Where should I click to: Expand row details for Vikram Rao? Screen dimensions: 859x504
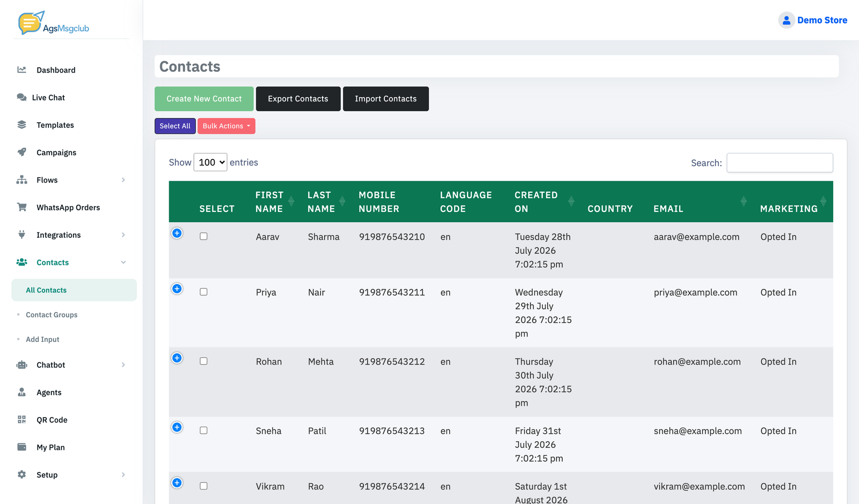pos(177,483)
